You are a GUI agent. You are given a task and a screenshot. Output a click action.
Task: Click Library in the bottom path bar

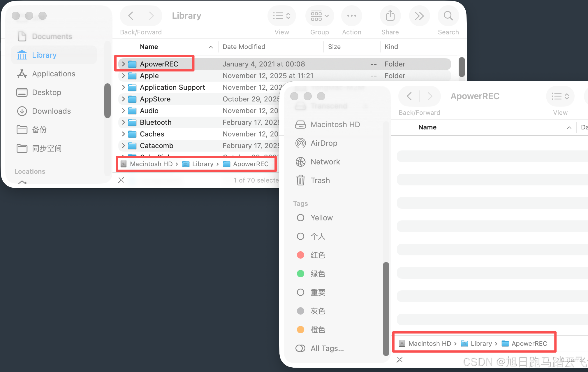[x=481, y=343]
